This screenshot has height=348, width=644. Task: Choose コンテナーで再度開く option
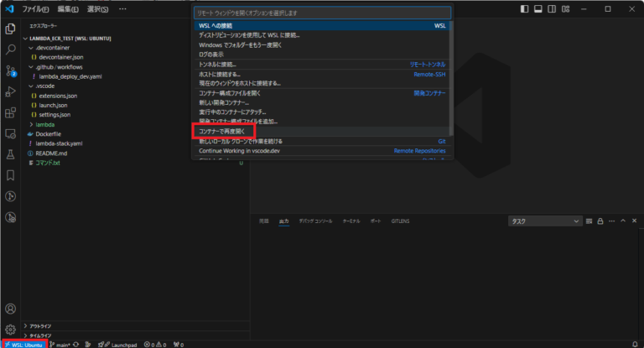pyautogui.click(x=322, y=132)
